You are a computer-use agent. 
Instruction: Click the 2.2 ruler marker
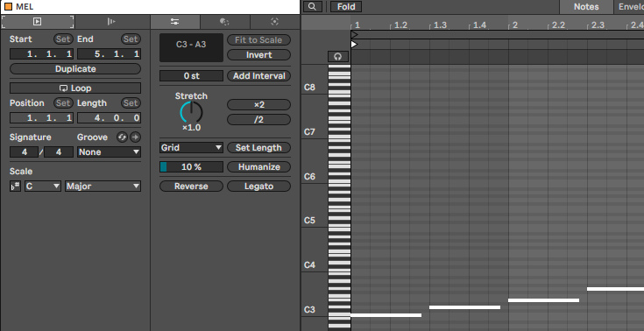pos(558,25)
